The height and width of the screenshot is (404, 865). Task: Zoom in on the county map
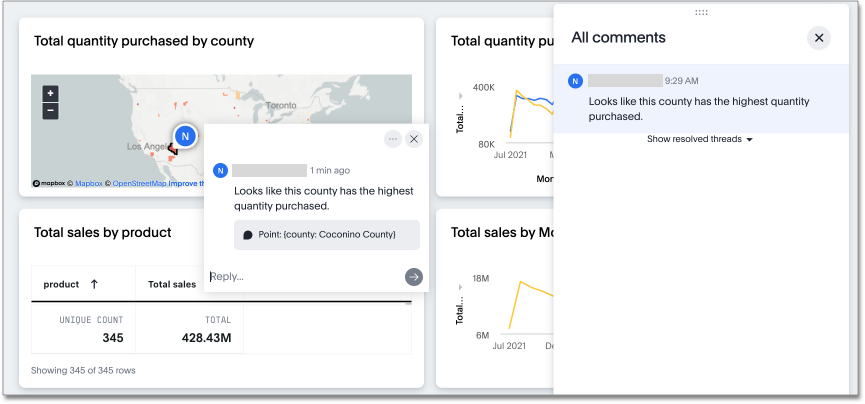(50, 93)
